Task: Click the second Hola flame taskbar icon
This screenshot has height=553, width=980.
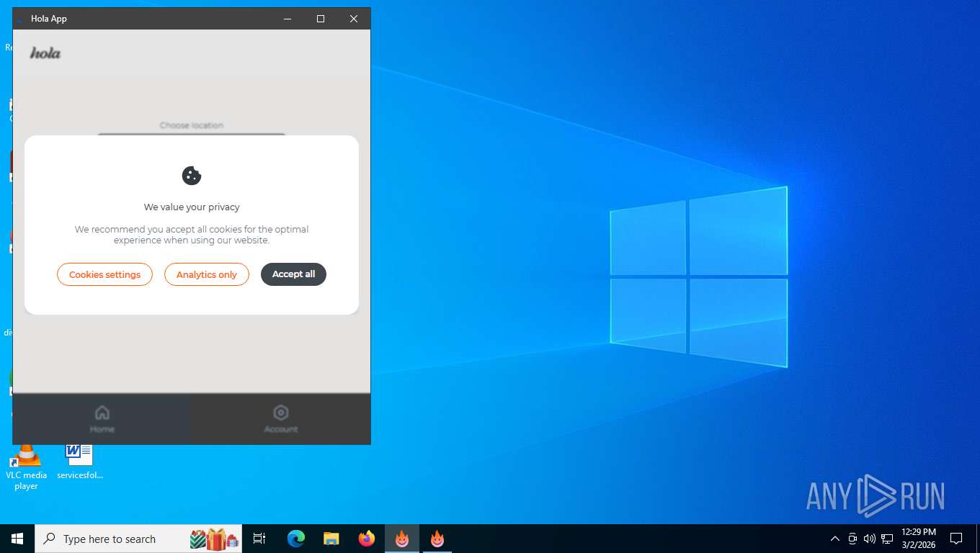Action: 437,539
